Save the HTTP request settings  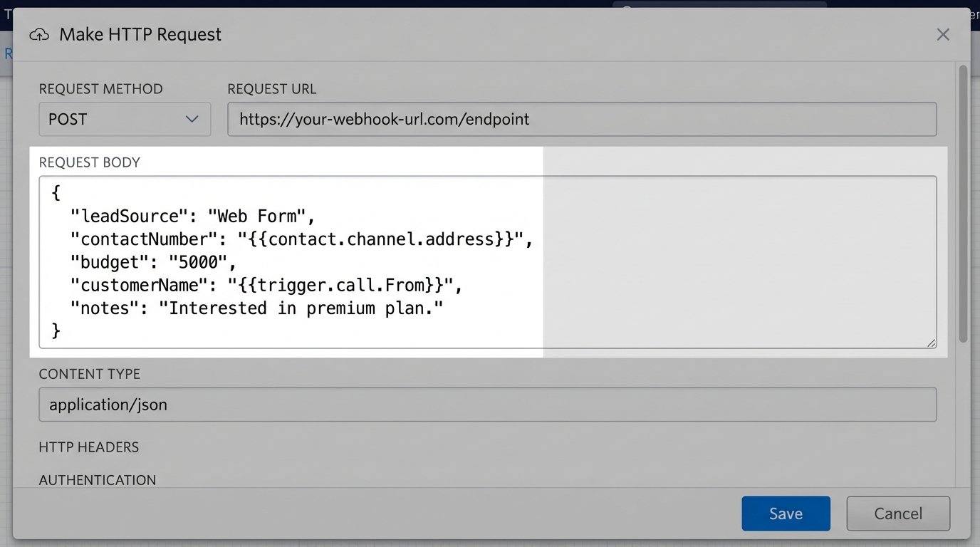(786, 514)
